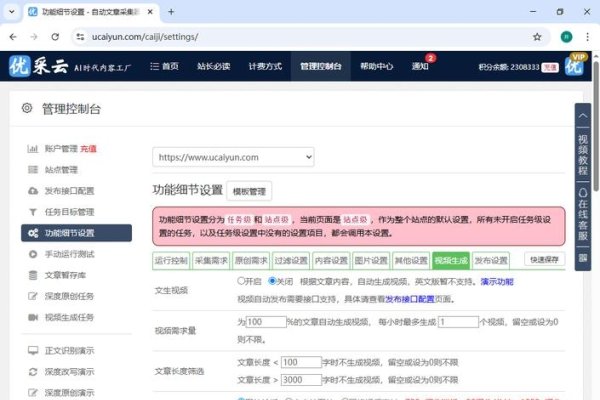Open the 发布设置 tab
The image size is (600, 400).
pyautogui.click(x=491, y=261)
